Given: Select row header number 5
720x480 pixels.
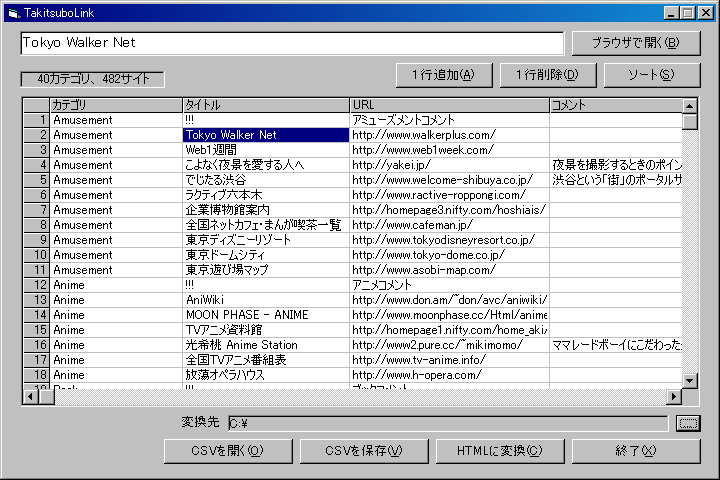Looking at the screenshot, I should (37, 180).
